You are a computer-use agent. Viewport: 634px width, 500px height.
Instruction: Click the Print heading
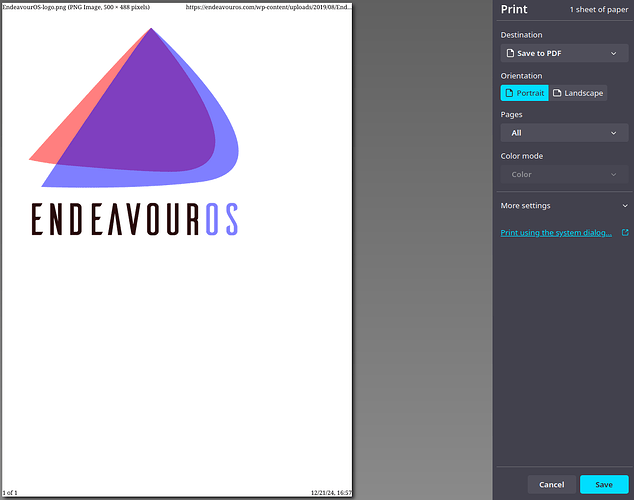tap(514, 9)
